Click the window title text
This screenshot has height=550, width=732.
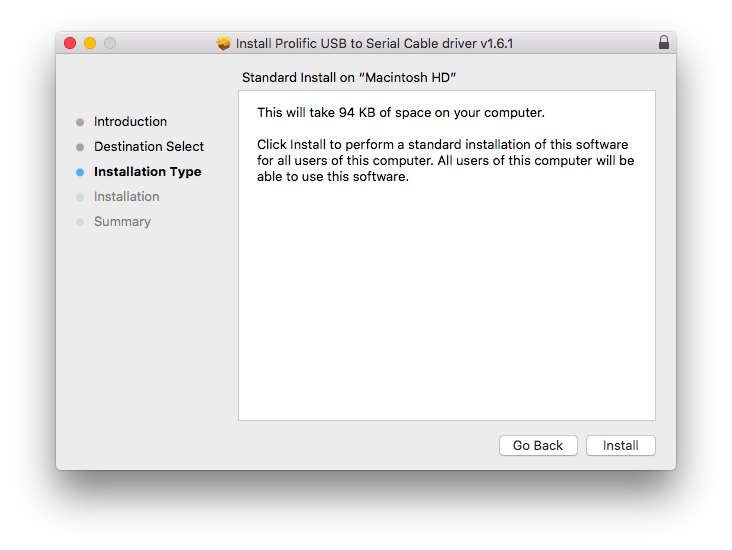(x=374, y=43)
